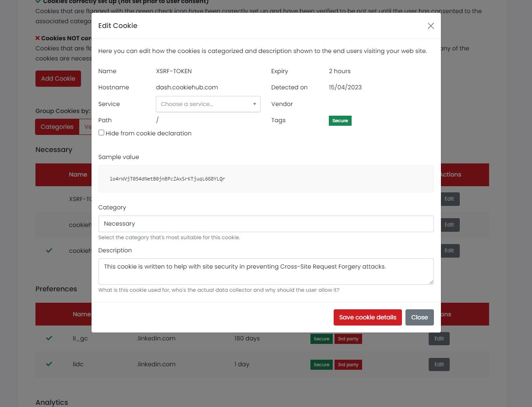532x407 pixels.
Task: Click green check icon beside lidc
Action: (49, 364)
